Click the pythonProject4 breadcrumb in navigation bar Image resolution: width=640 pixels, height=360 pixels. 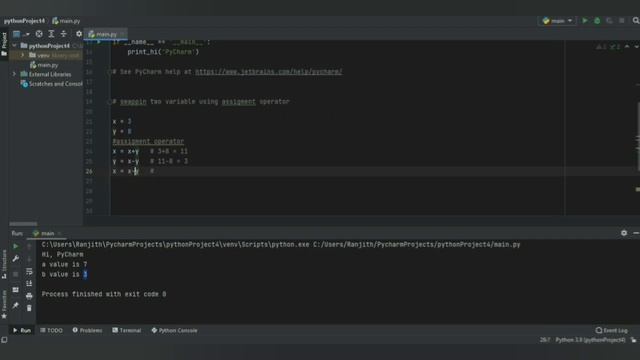24,21
